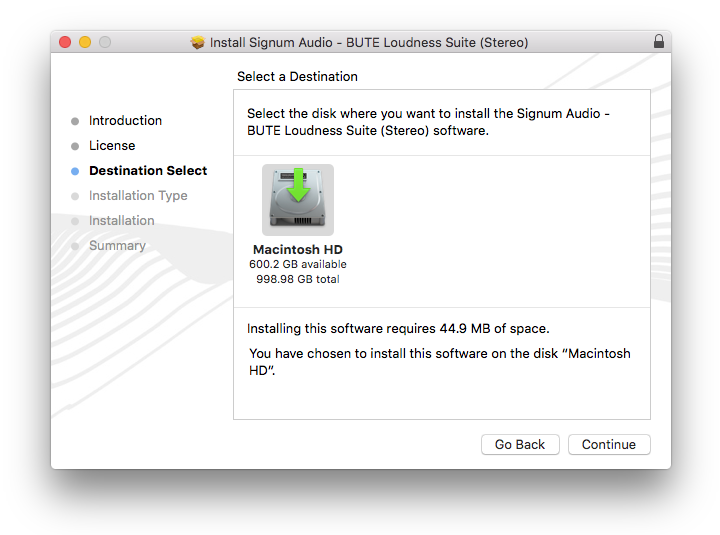
Task: Select the License step in sidebar
Action: point(112,146)
